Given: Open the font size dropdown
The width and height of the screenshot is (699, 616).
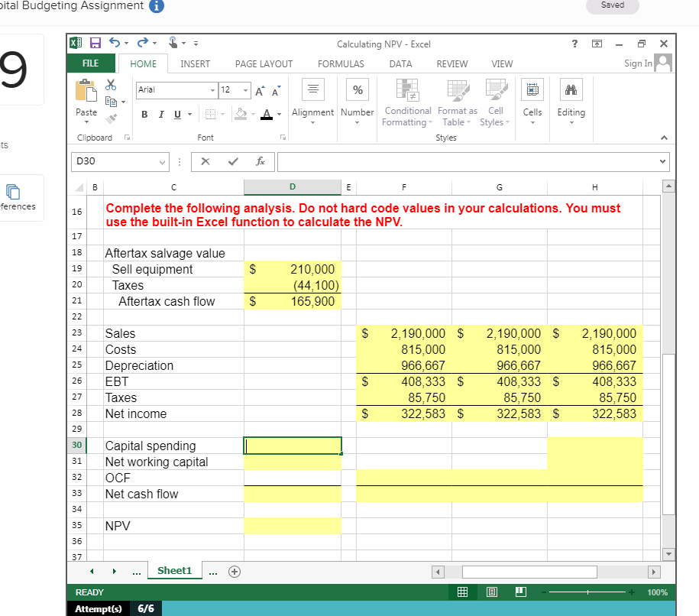Looking at the screenshot, I should click(x=246, y=90).
